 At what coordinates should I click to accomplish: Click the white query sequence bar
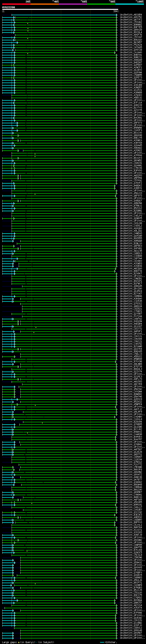pos(60,10)
